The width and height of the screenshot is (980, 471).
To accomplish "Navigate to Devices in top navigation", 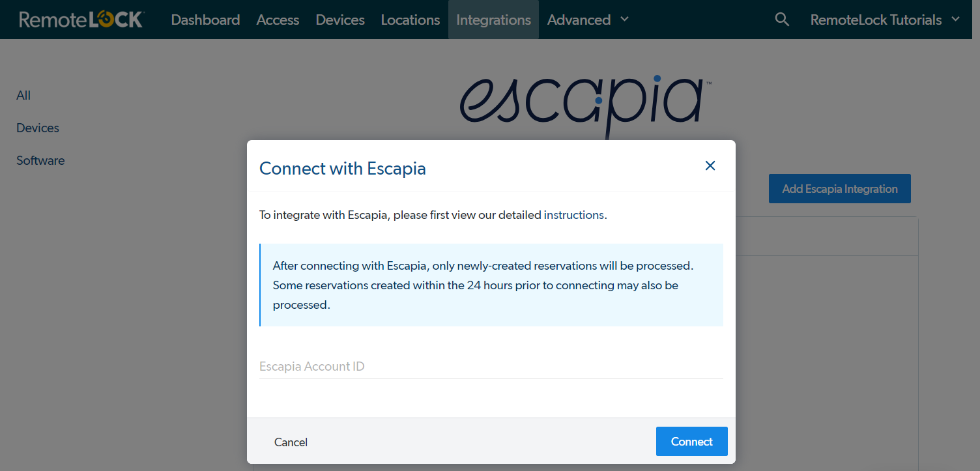I will pyautogui.click(x=340, y=20).
